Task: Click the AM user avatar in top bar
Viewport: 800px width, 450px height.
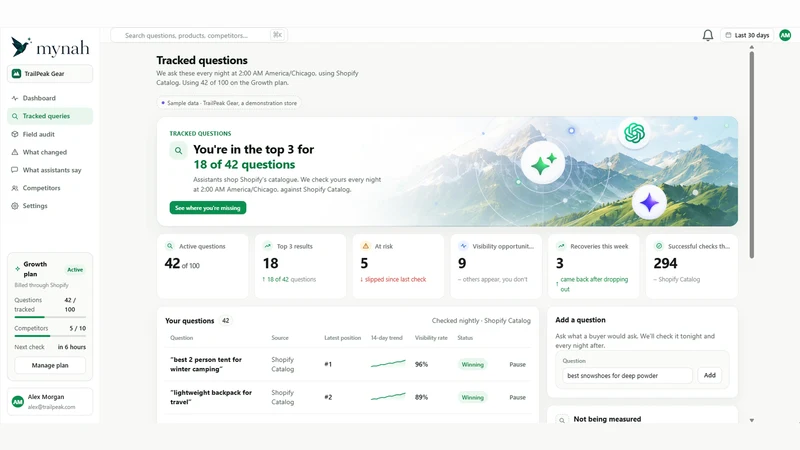Action: coord(785,35)
